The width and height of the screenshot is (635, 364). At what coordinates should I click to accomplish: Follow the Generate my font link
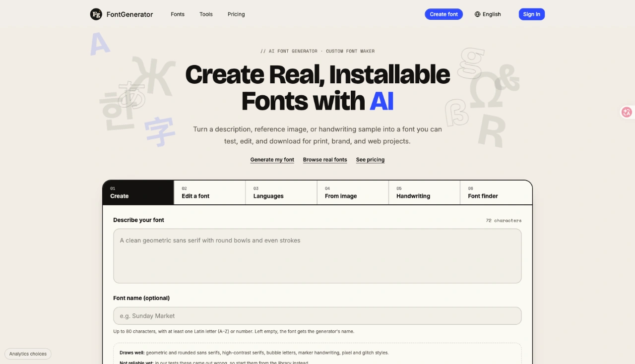[272, 160]
